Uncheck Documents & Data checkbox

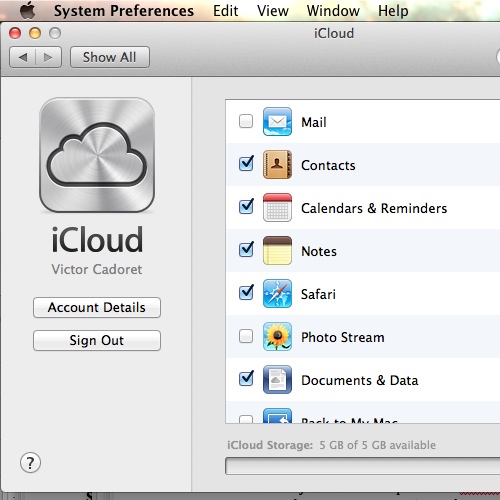[x=246, y=379]
